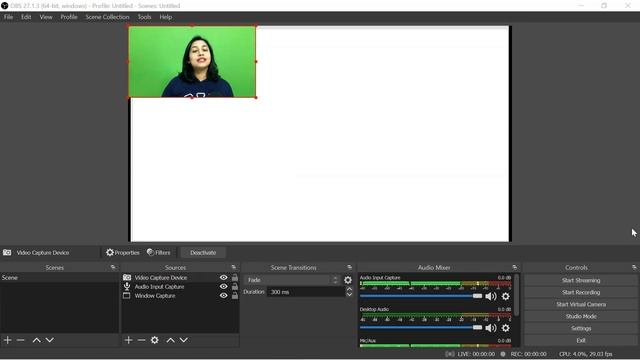The height and width of the screenshot is (360, 640).
Task: Click the microphone icon of Audio Input Capture
Action: pos(127,287)
